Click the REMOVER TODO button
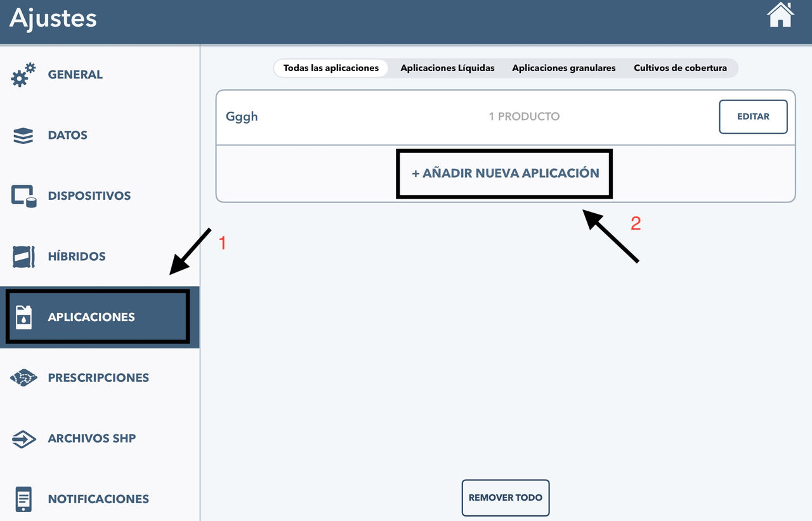The image size is (812, 521). click(506, 498)
